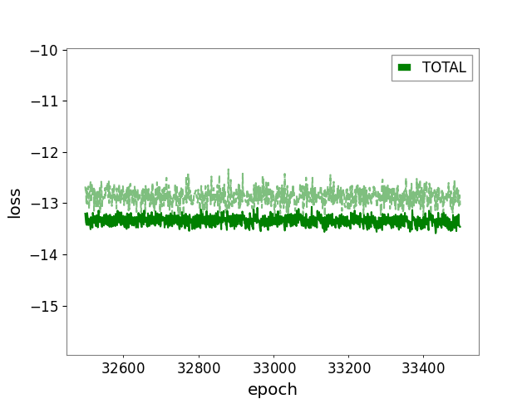Click the y-axis tick label −11

click(x=44, y=101)
